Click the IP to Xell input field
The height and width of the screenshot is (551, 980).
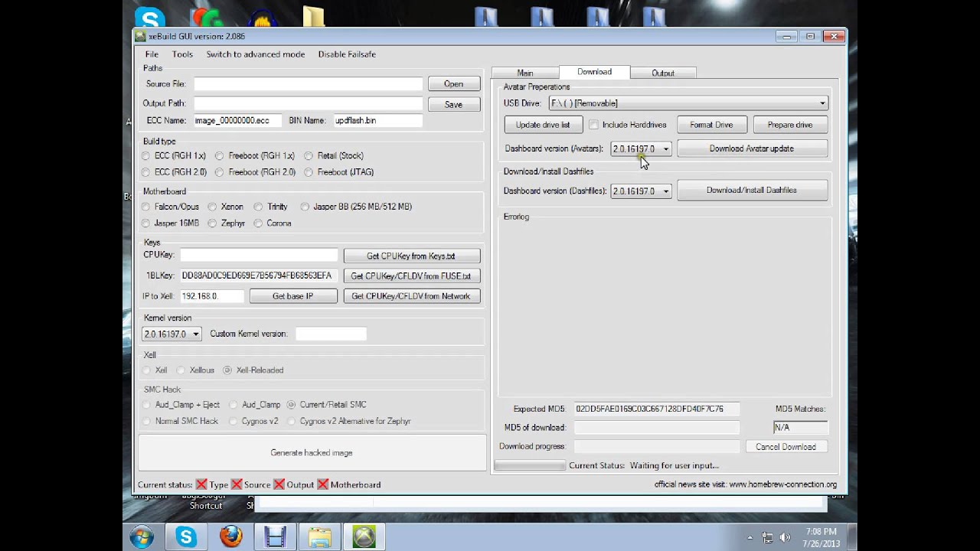pyautogui.click(x=212, y=296)
